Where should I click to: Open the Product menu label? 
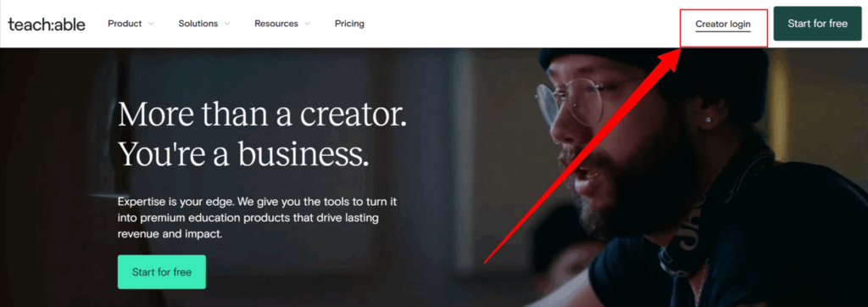[x=125, y=24]
